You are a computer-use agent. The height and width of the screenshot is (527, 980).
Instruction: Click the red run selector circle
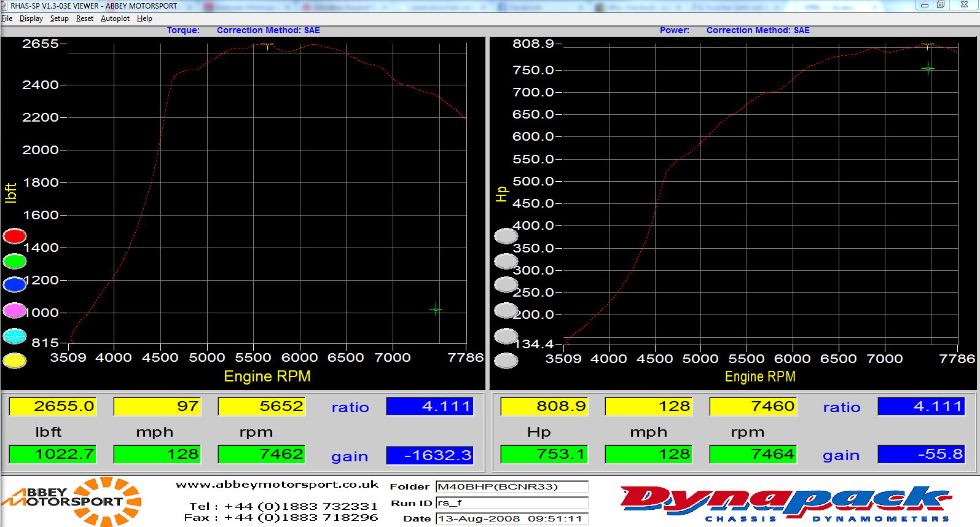coord(15,236)
